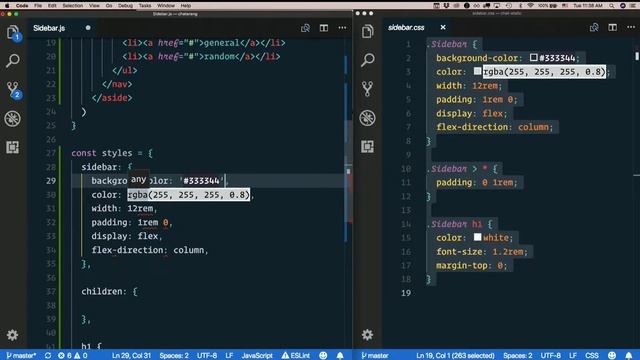Open the Window menu
The width and height of the screenshot is (640, 360).
[x=166, y=6]
